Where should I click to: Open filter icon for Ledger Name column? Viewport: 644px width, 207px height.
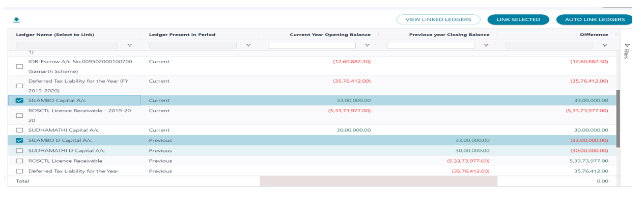[x=129, y=45]
